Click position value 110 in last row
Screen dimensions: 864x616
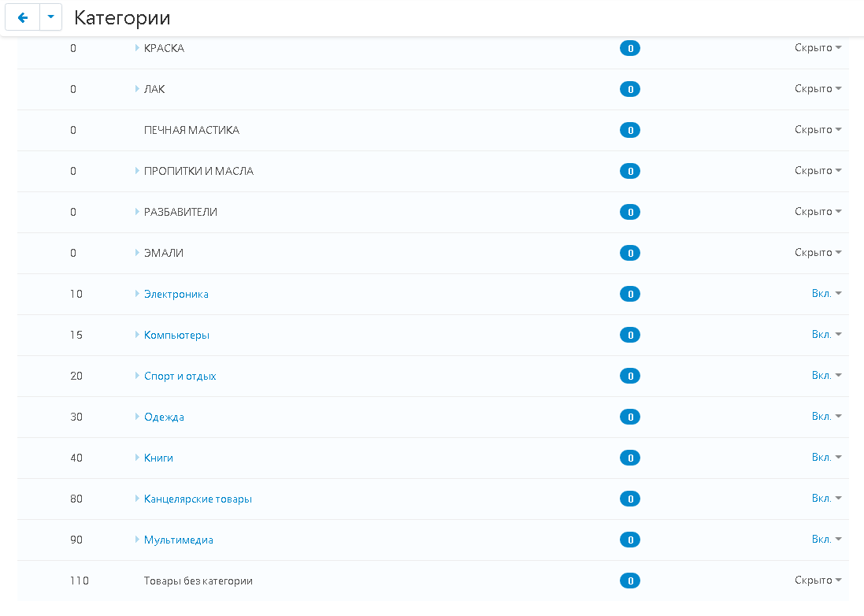pyautogui.click(x=79, y=581)
